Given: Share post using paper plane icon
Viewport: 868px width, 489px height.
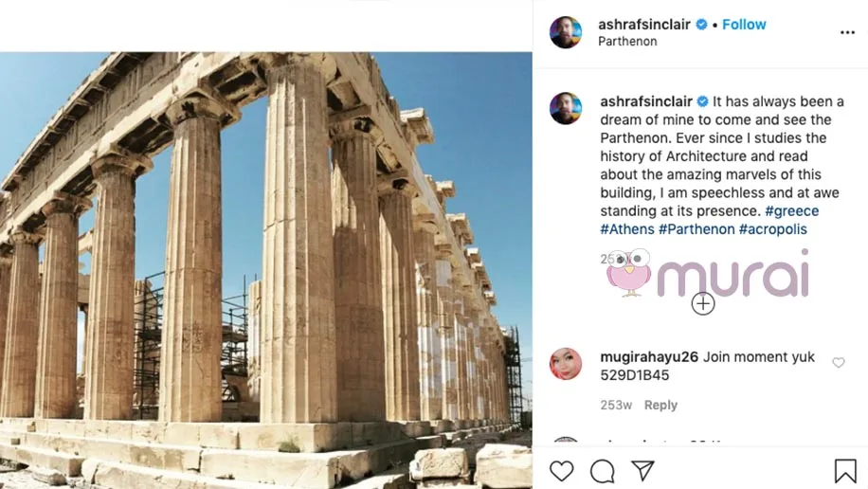Looking at the screenshot, I should (x=642, y=471).
